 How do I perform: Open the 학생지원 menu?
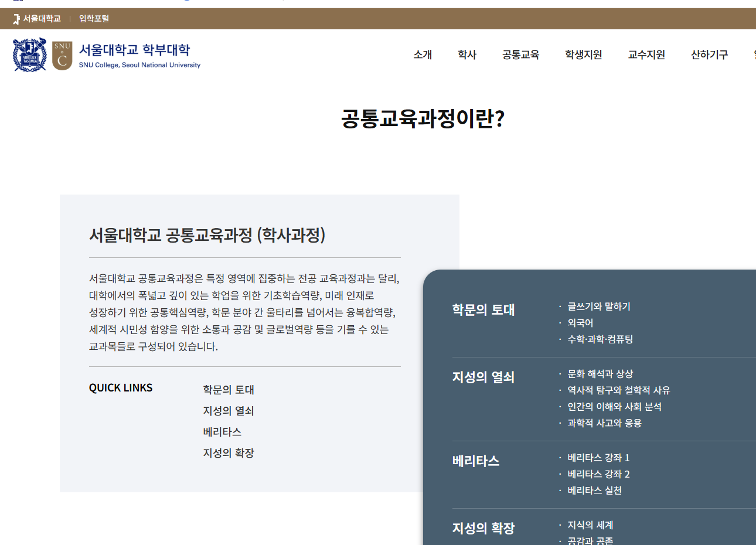tap(584, 54)
